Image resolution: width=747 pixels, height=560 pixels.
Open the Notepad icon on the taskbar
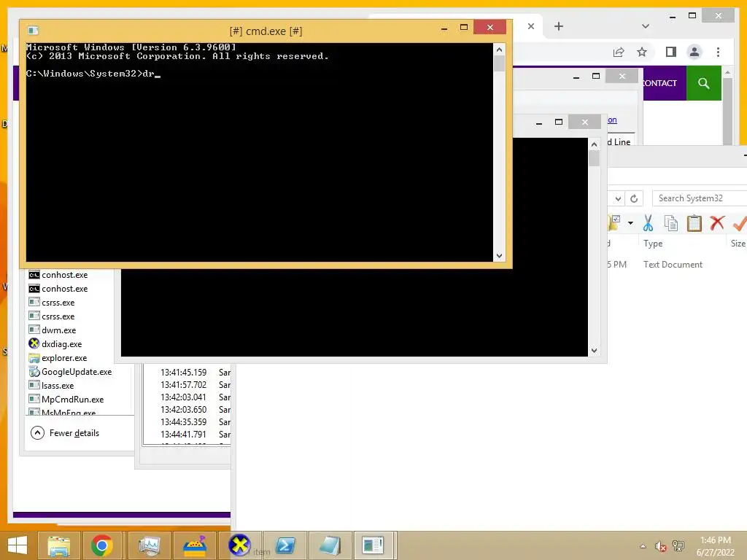pos(330,545)
